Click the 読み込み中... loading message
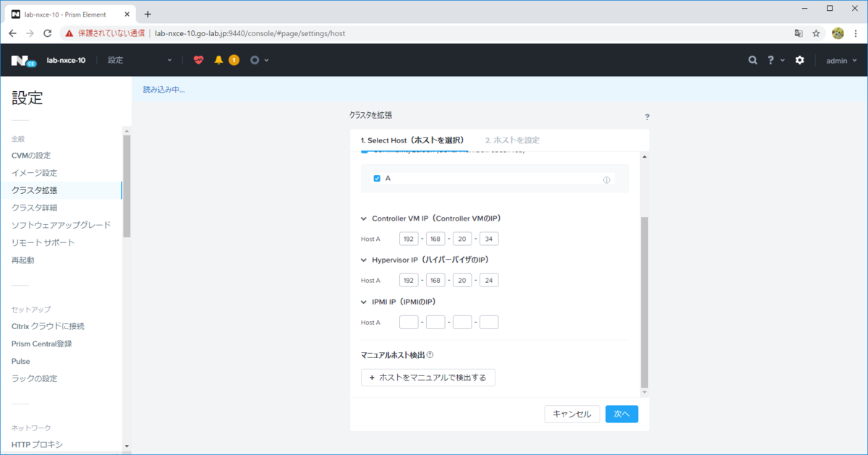This screenshot has height=455, width=868. point(163,89)
